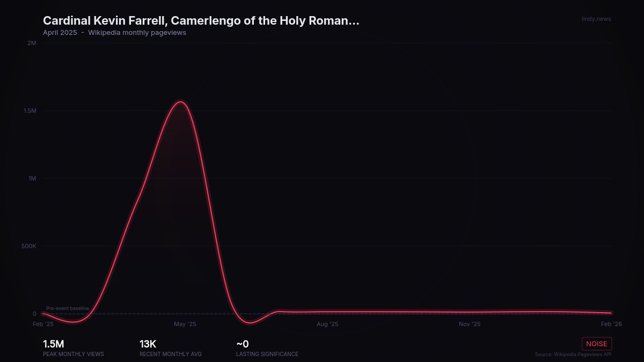The height and width of the screenshot is (362, 644).
Task: Click the ~0 lasting significance stat
Action: pyautogui.click(x=243, y=344)
